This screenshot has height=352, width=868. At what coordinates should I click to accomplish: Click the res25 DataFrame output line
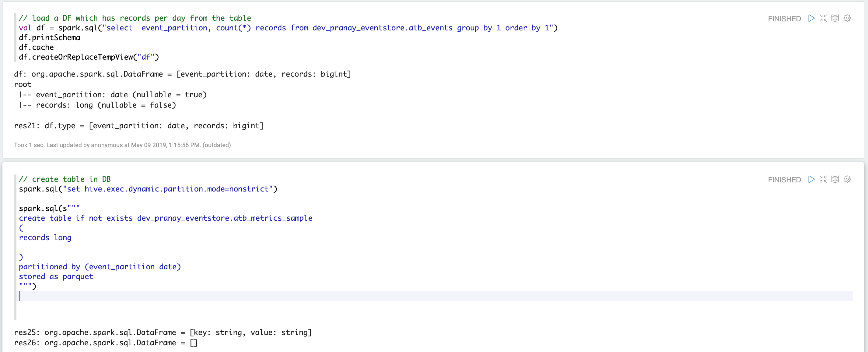163,333
